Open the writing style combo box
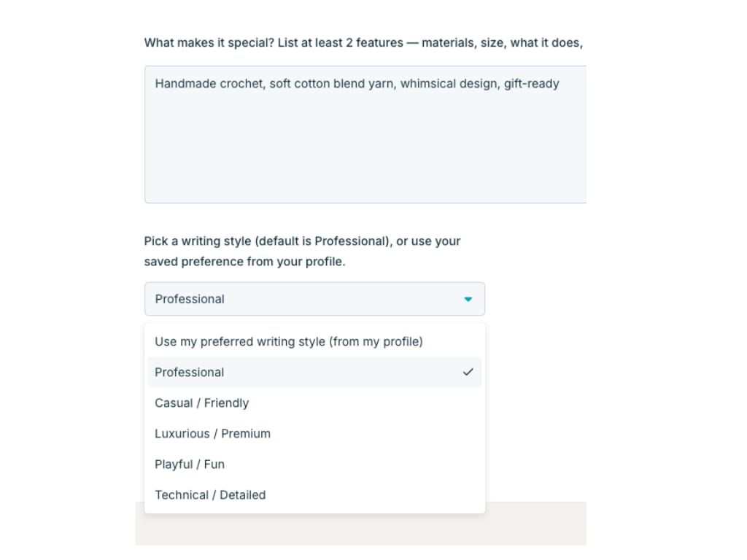This screenshot has width=747, height=560. pyautogui.click(x=314, y=299)
